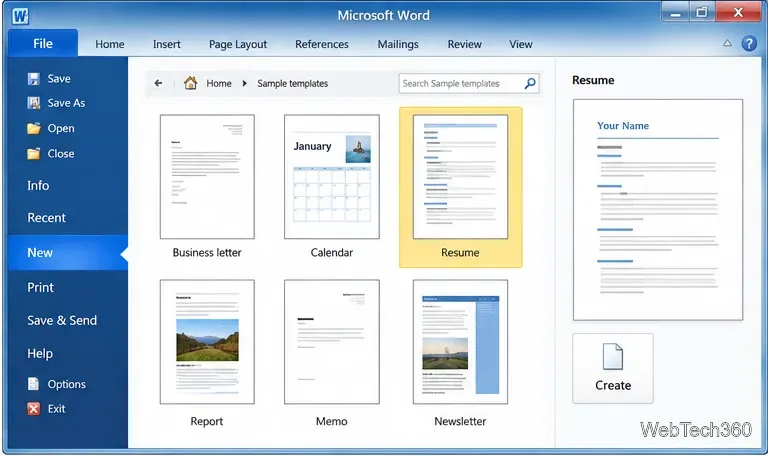The image size is (768, 456).
Task: Click Sample templates in breadcrumb
Action: coord(292,83)
